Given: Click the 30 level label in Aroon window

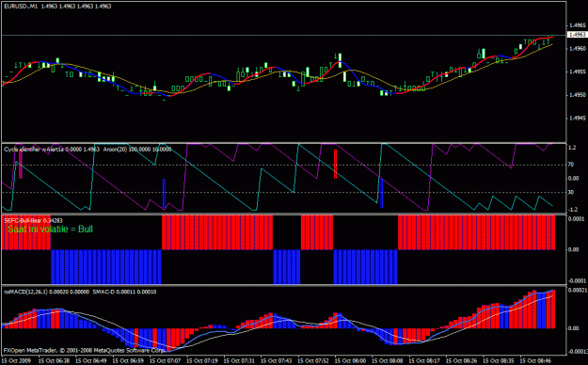Looking at the screenshot, I should (x=571, y=193).
